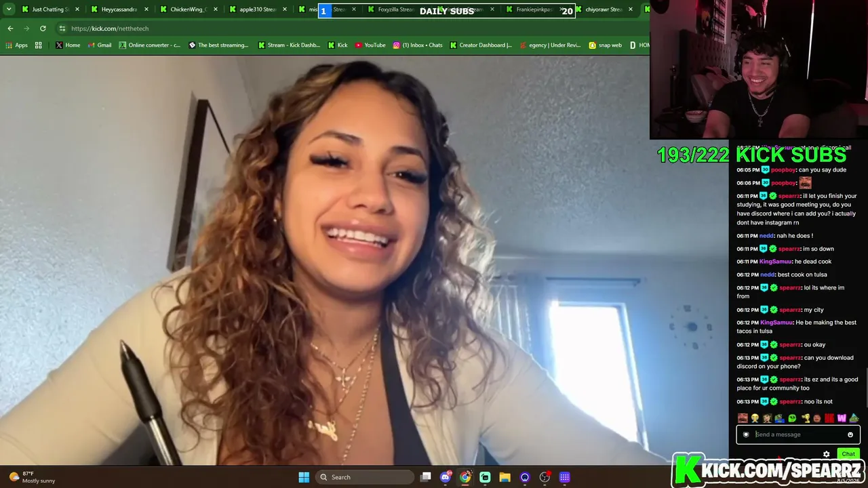
Task: Open the Apps bookmarks shortcut
Action: click(x=17, y=45)
